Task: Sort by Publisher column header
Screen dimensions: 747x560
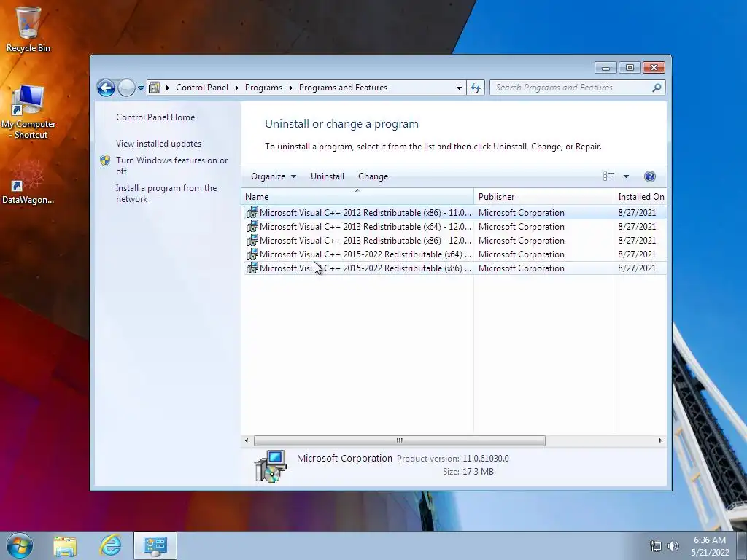Action: point(543,197)
